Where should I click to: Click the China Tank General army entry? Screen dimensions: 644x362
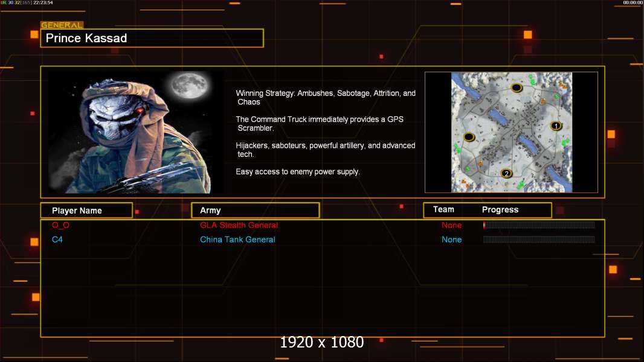pyautogui.click(x=237, y=240)
